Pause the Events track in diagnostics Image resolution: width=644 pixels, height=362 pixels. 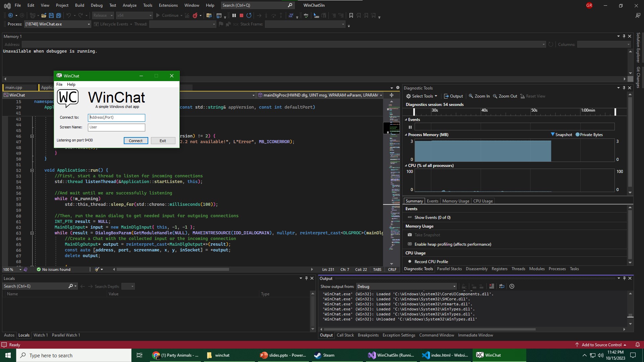(410, 127)
